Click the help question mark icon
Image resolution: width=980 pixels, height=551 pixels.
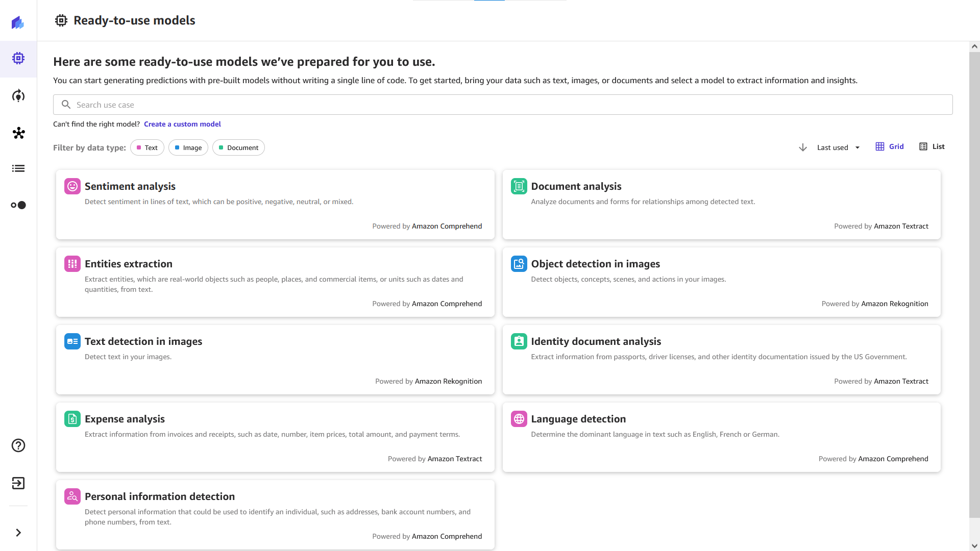pos(18,445)
